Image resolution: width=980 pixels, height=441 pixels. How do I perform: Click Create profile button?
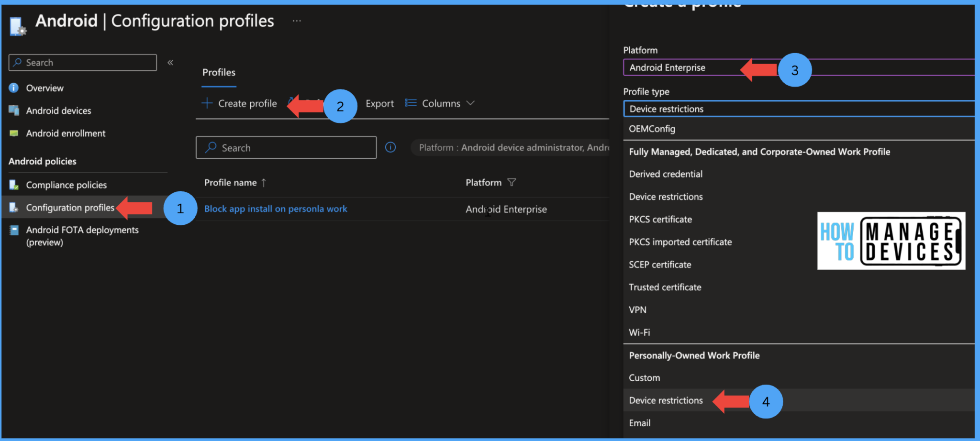pos(239,103)
